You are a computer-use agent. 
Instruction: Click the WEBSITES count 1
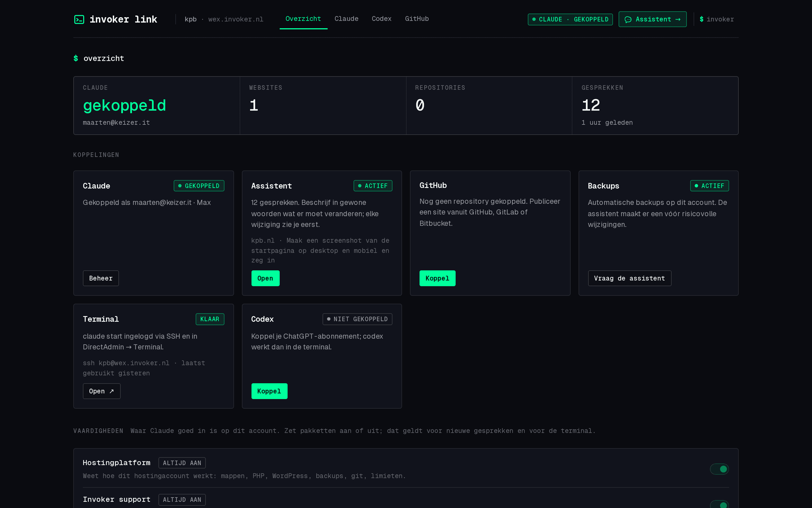254,106
